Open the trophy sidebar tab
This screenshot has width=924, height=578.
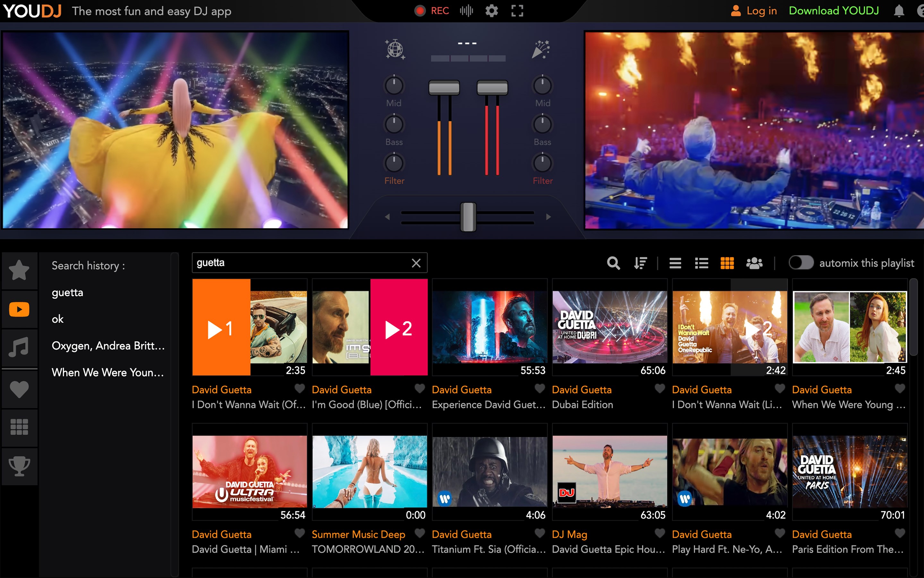[19, 466]
